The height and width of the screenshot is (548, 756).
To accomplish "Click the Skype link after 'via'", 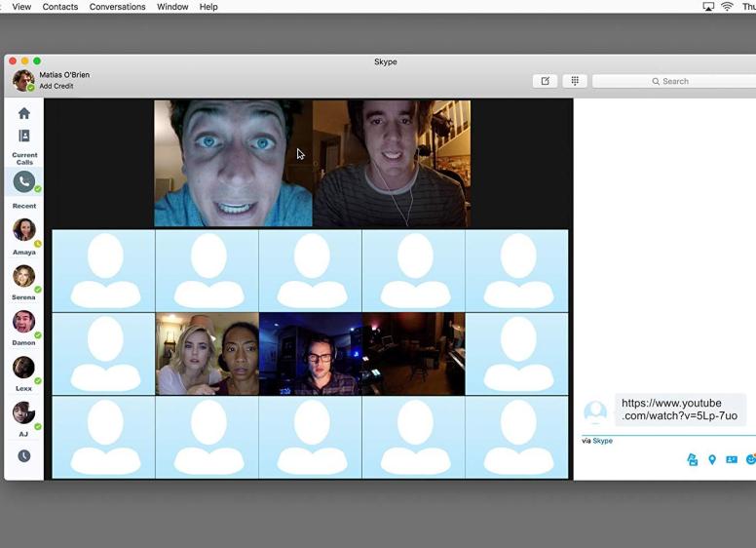I will point(603,441).
